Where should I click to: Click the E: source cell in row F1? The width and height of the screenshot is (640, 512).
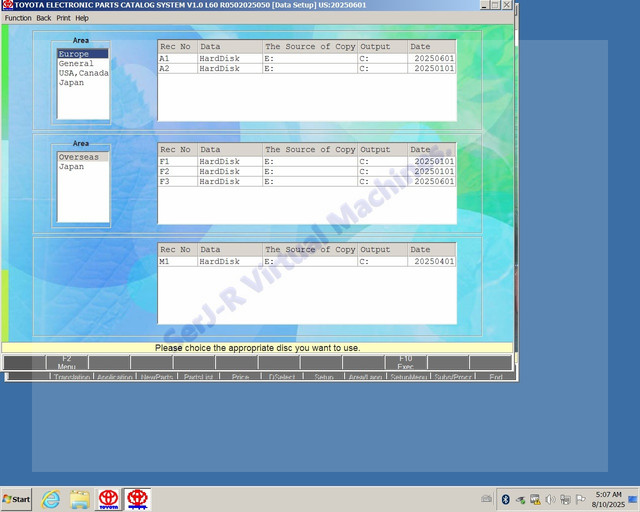click(x=310, y=161)
